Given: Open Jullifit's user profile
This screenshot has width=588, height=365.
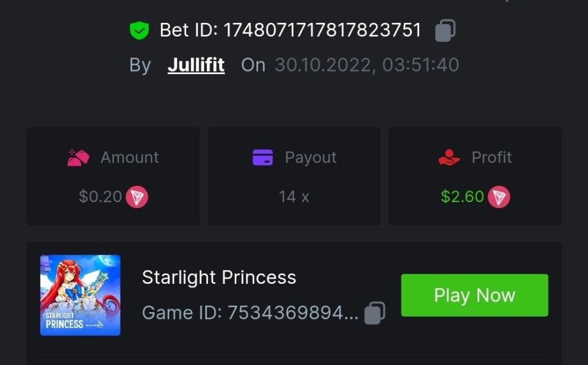Looking at the screenshot, I should pyautogui.click(x=196, y=65).
